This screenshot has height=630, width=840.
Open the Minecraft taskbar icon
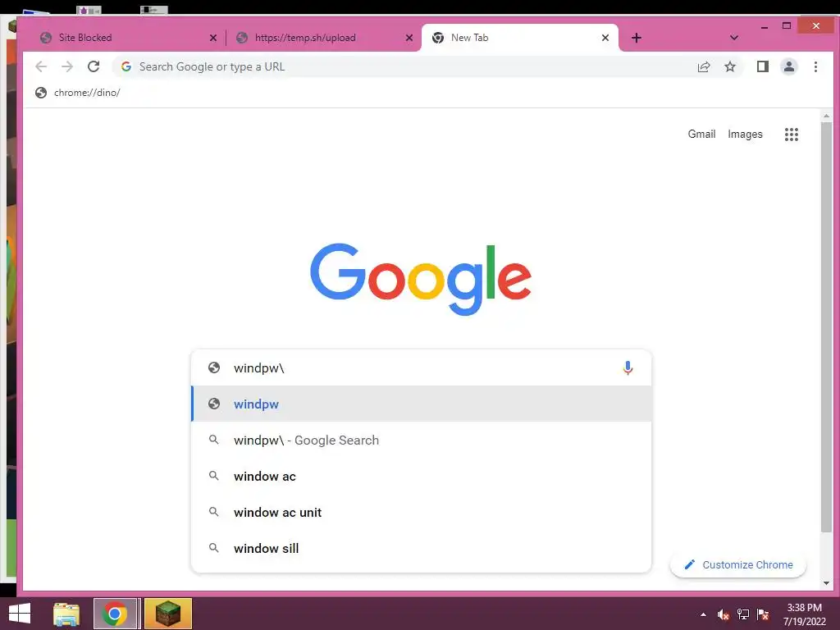point(167,614)
